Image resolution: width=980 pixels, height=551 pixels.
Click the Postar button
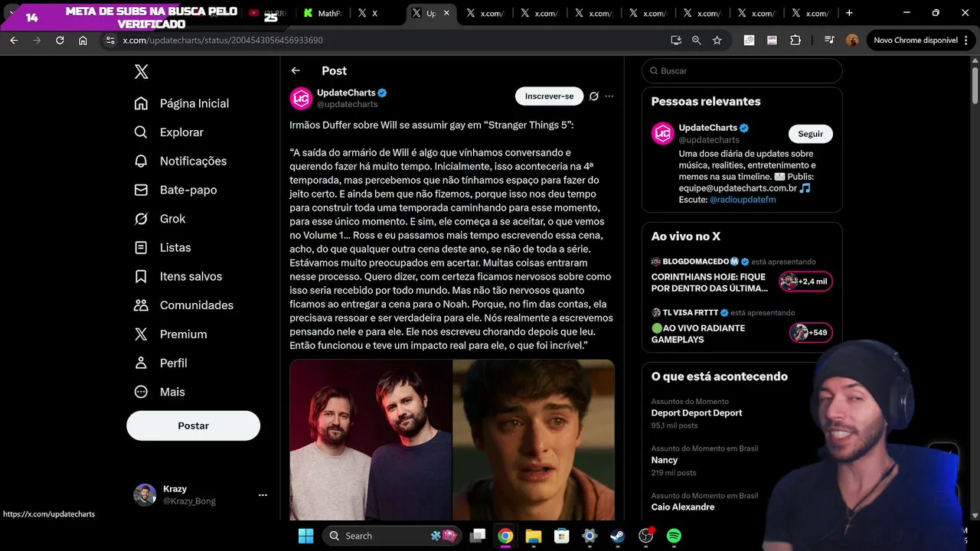[193, 425]
